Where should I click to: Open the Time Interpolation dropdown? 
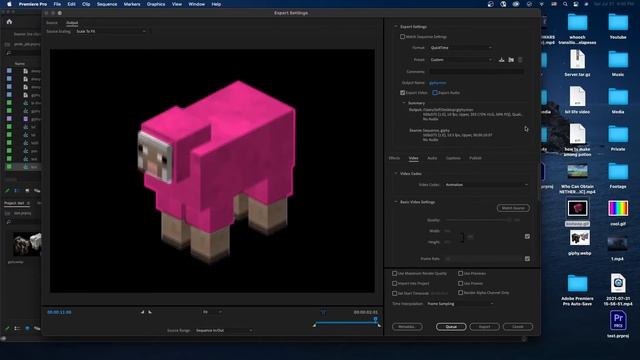[x=460, y=304]
